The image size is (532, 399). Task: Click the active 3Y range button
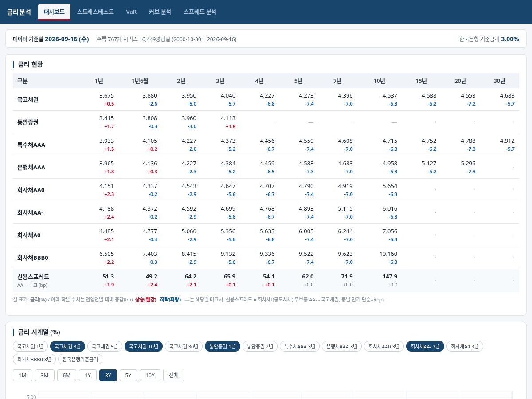pos(108,375)
